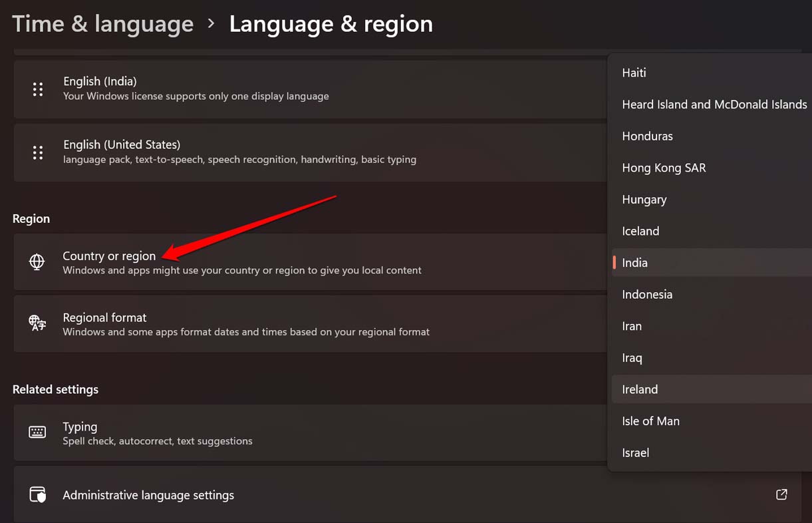Click the language pack features description text
The height and width of the screenshot is (523, 812).
[240, 160]
